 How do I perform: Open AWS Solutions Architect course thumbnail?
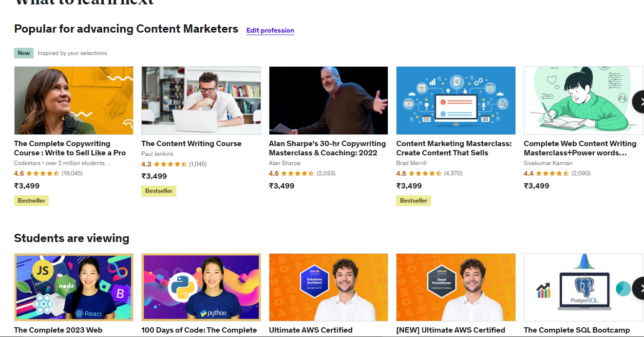pyautogui.click(x=328, y=287)
